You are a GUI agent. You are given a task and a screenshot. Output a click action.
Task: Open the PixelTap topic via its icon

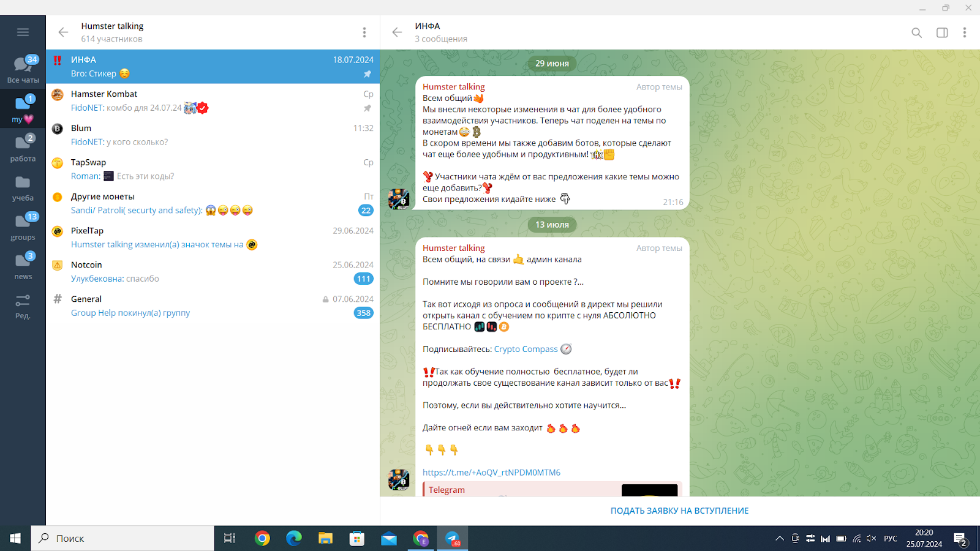pyautogui.click(x=58, y=231)
